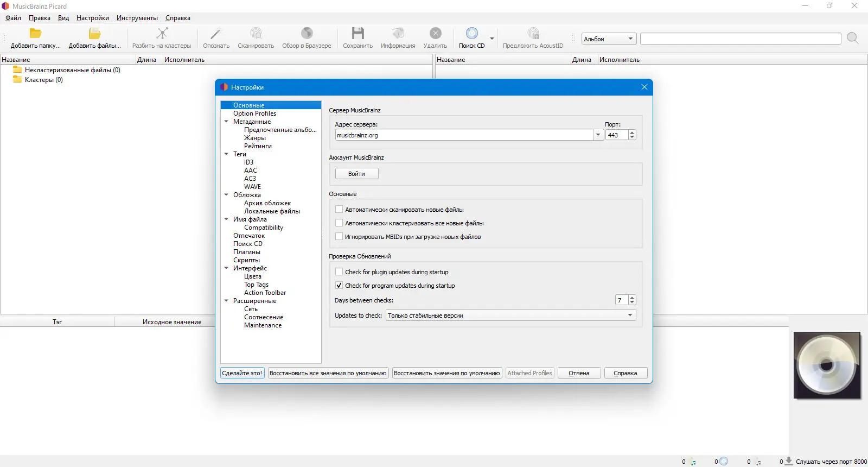Enable automatic scanning of new files checkbox

pos(339,210)
